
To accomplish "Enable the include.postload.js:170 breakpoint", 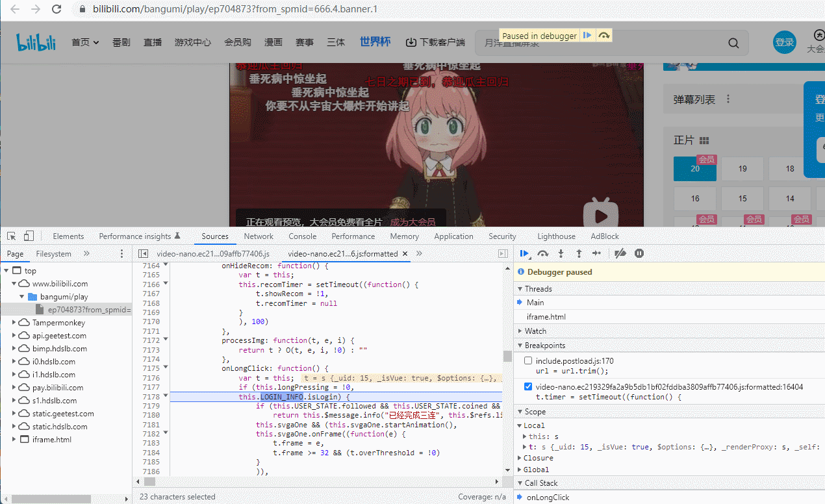I will [x=528, y=360].
